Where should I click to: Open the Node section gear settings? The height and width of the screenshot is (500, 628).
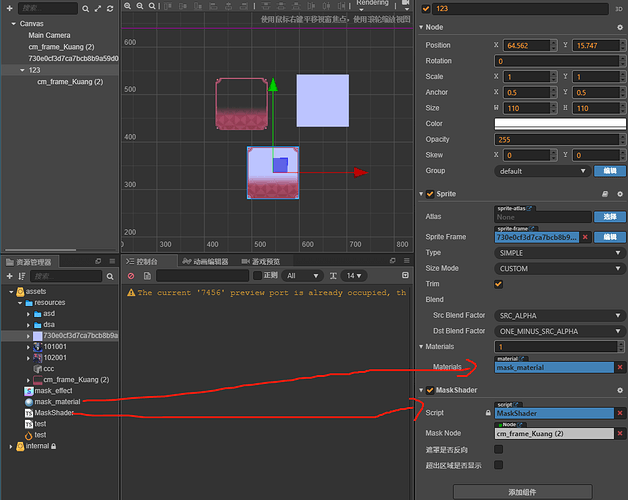(x=620, y=27)
